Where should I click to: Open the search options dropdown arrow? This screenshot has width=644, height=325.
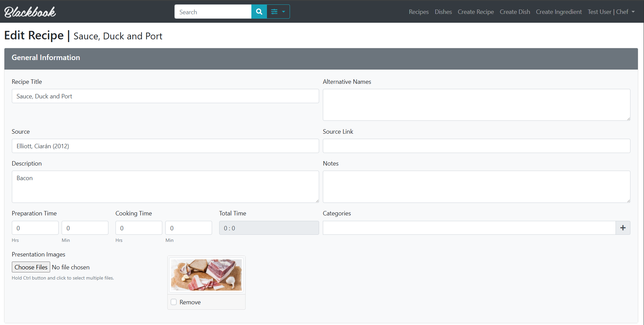pyautogui.click(x=283, y=11)
